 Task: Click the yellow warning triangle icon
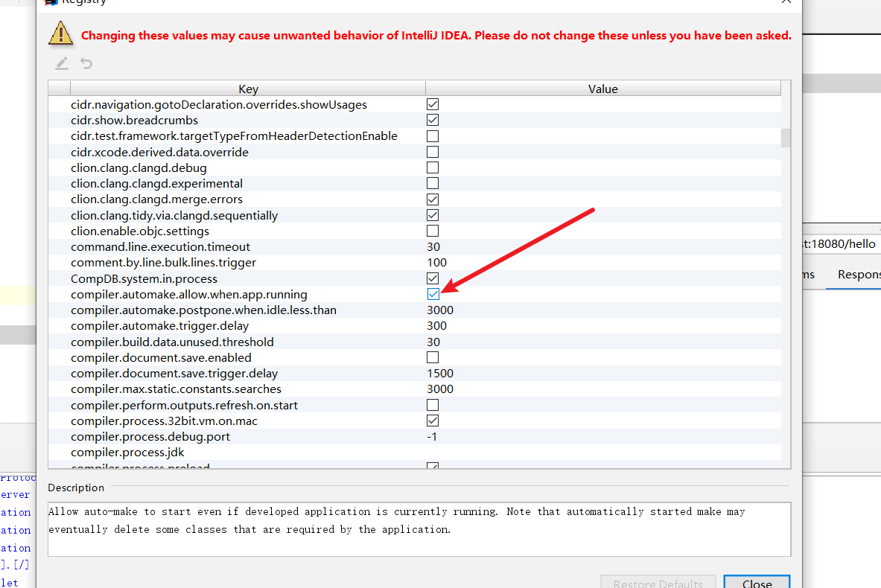60,34
